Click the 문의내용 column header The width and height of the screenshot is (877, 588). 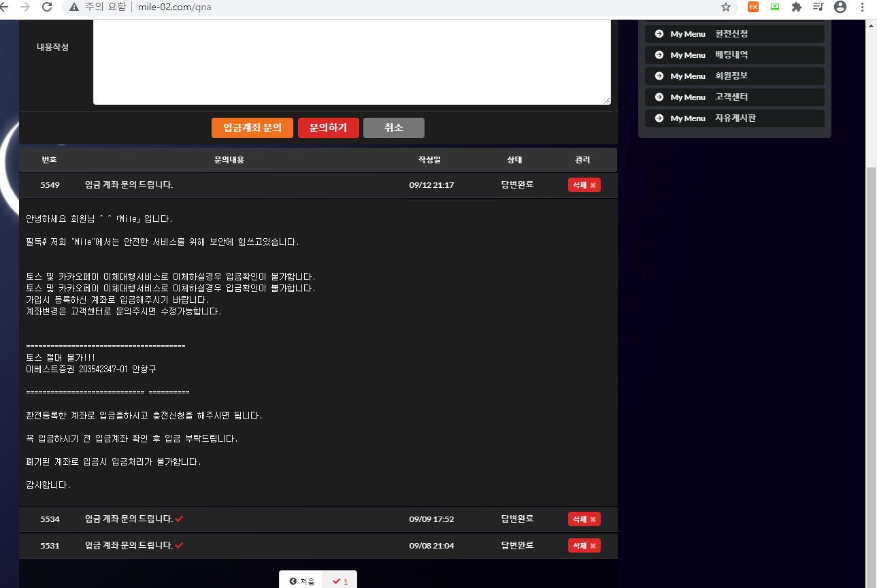point(229,160)
